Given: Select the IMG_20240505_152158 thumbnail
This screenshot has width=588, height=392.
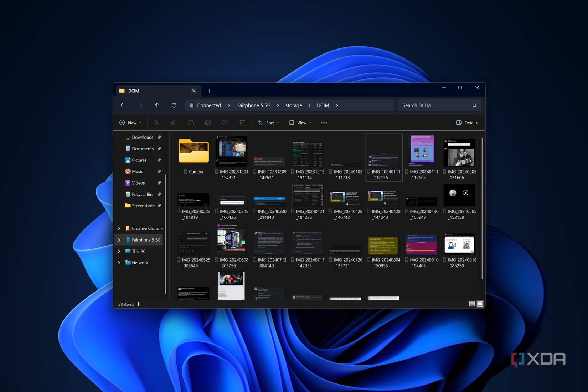Looking at the screenshot, I should click(x=459, y=195).
